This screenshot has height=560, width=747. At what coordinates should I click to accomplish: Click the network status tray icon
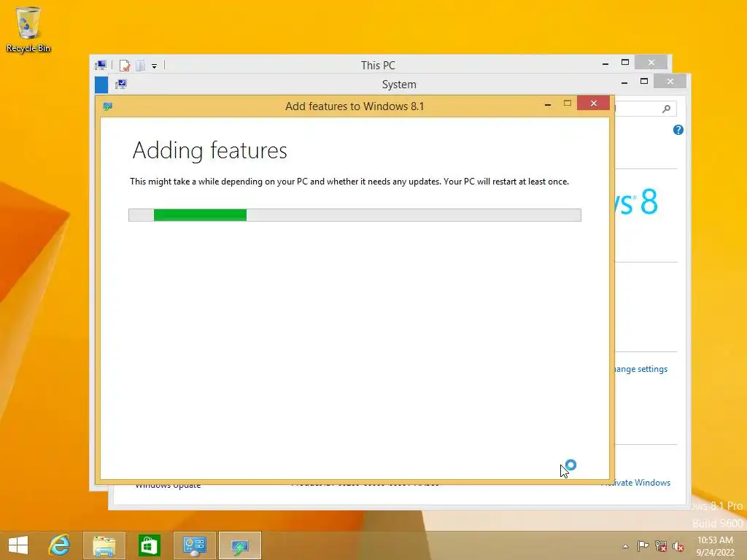coord(661,545)
